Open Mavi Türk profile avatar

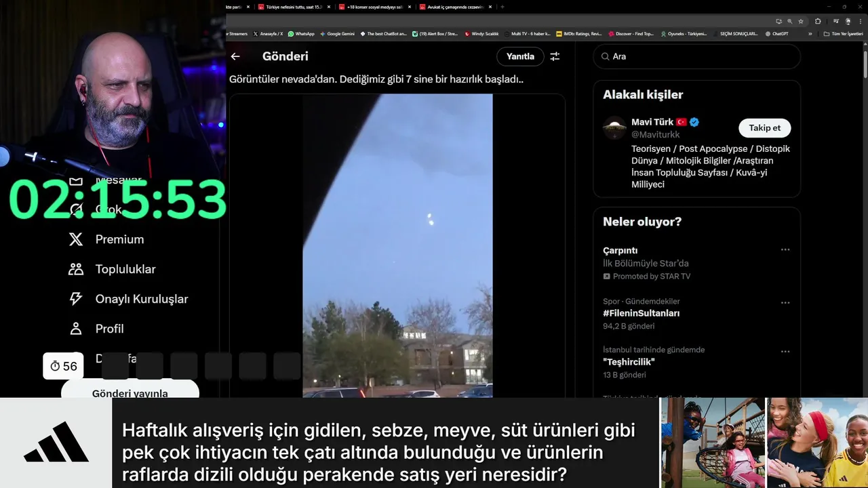click(x=614, y=127)
